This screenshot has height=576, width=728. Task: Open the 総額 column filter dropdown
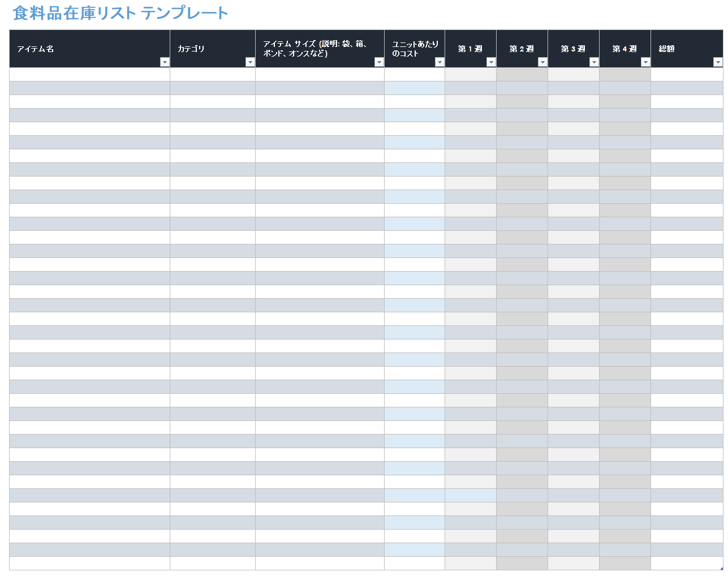[x=718, y=62]
